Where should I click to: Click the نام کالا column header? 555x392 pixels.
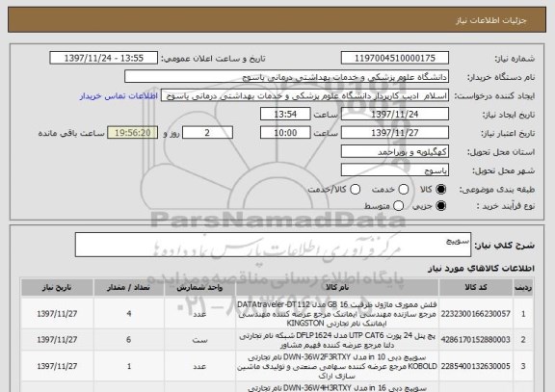[x=336, y=287]
